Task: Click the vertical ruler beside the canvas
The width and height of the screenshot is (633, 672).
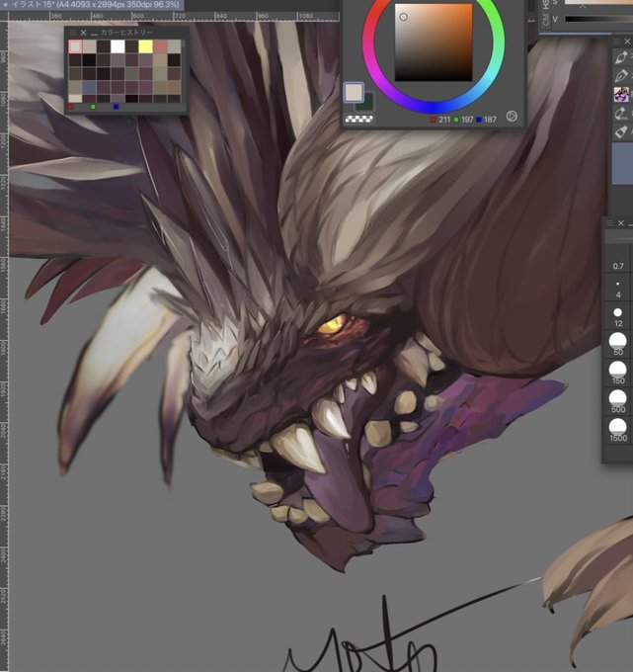Action: [4, 346]
